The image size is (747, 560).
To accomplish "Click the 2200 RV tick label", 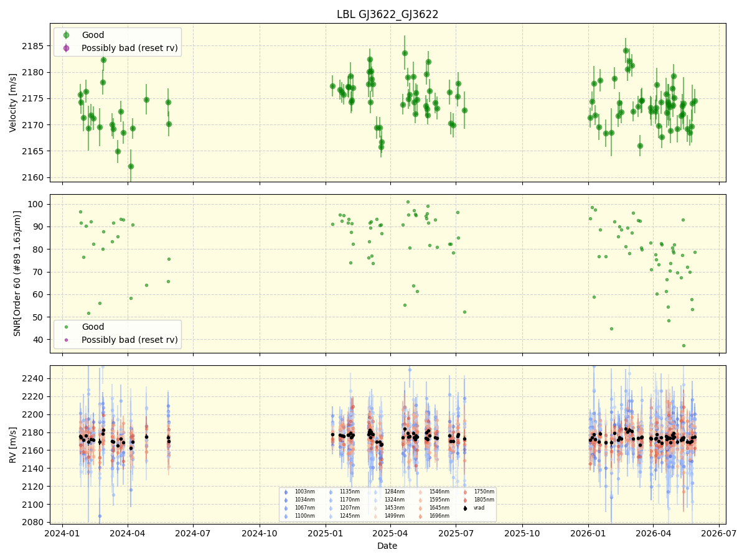I will coord(34,414).
